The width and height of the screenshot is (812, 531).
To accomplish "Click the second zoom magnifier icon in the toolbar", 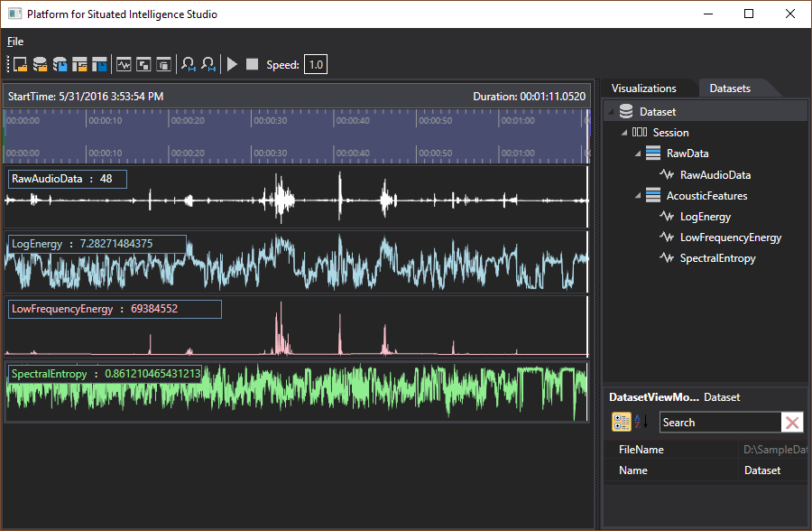I will (208, 63).
